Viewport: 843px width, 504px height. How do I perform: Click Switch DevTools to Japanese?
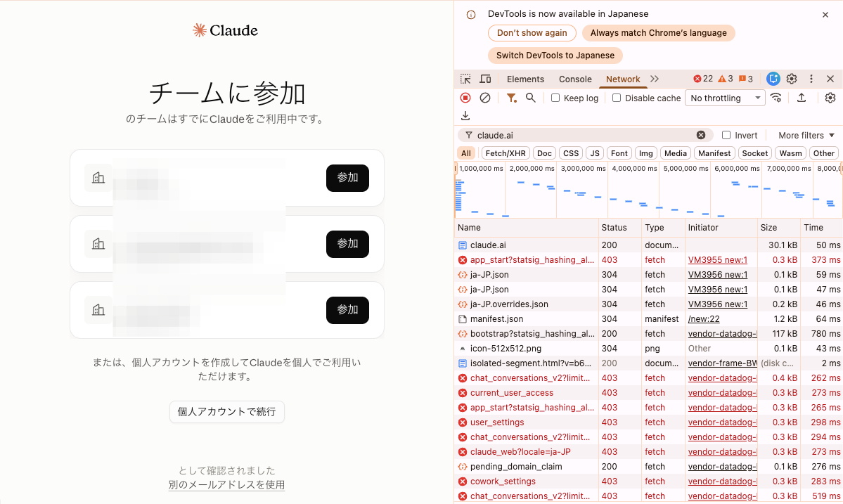[x=555, y=56]
